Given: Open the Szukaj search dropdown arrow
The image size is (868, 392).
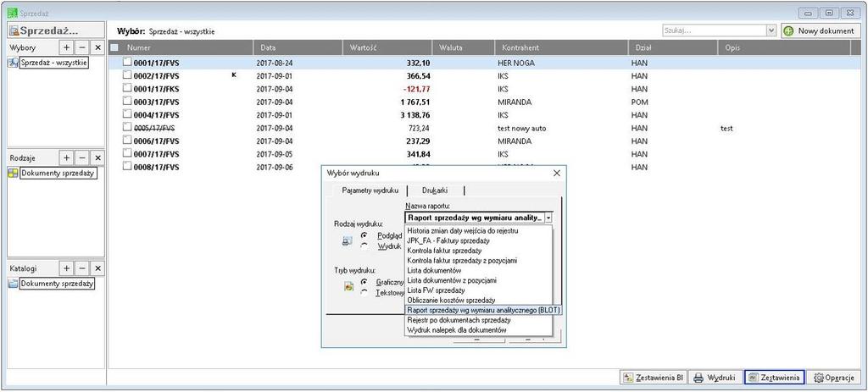Looking at the screenshot, I should pyautogui.click(x=771, y=31).
